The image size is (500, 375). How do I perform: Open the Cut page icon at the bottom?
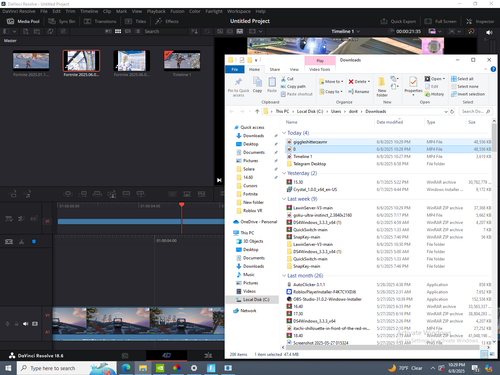166,355
